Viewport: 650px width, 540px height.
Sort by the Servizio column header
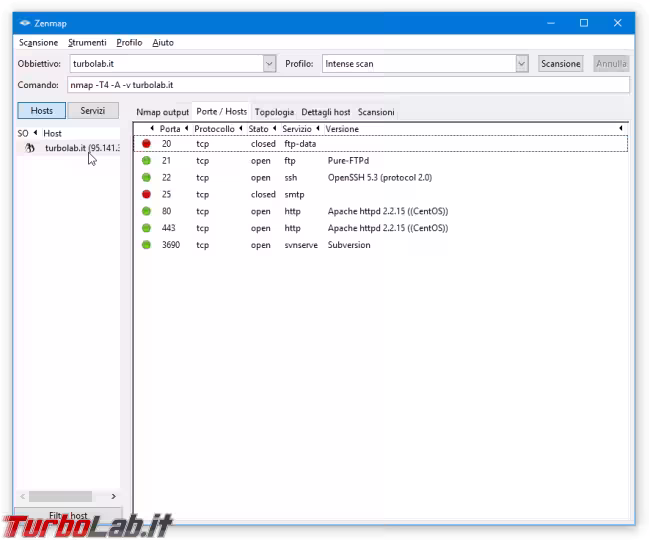pyautogui.click(x=297, y=129)
